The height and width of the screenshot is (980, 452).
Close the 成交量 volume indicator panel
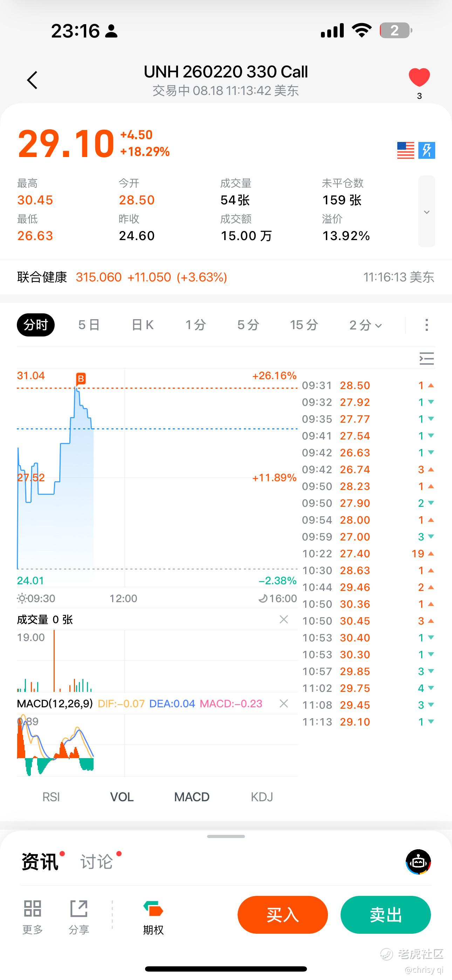click(x=283, y=619)
